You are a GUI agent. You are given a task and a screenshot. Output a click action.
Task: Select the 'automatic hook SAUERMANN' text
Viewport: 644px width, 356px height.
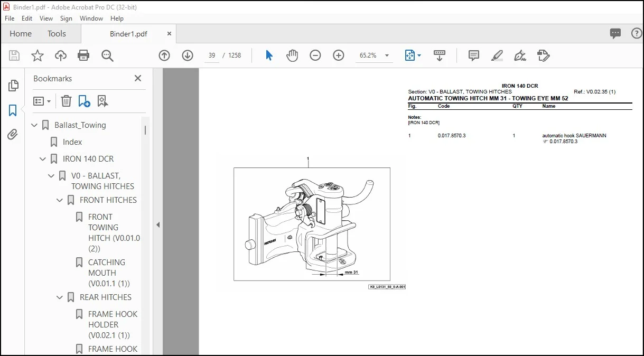[x=574, y=136]
